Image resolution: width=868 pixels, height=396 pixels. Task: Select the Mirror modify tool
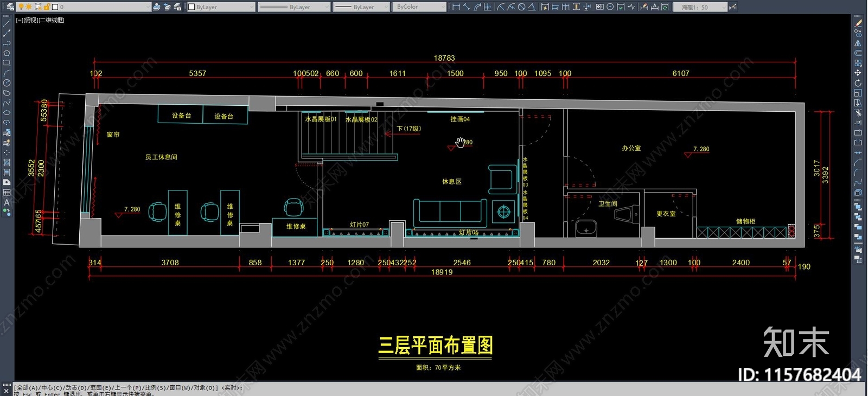(858, 43)
